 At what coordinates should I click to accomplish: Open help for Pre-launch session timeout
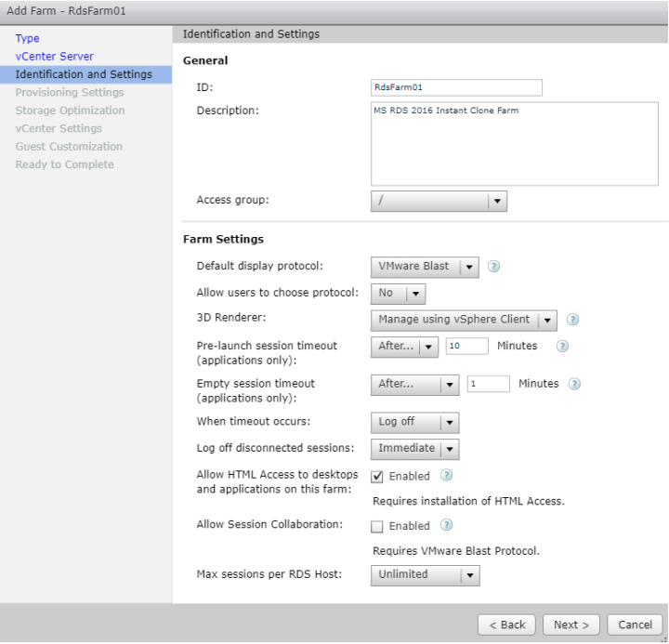coord(561,347)
